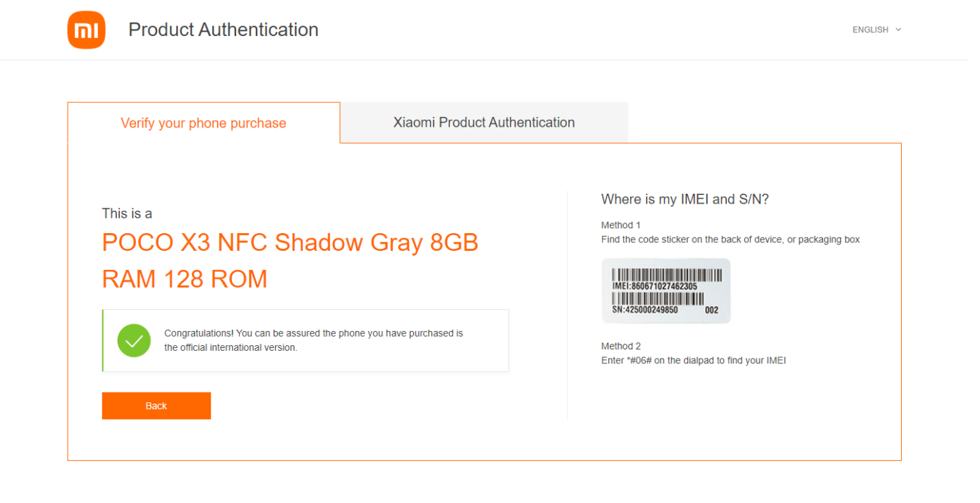Click the SN number on the sticker

point(645,310)
